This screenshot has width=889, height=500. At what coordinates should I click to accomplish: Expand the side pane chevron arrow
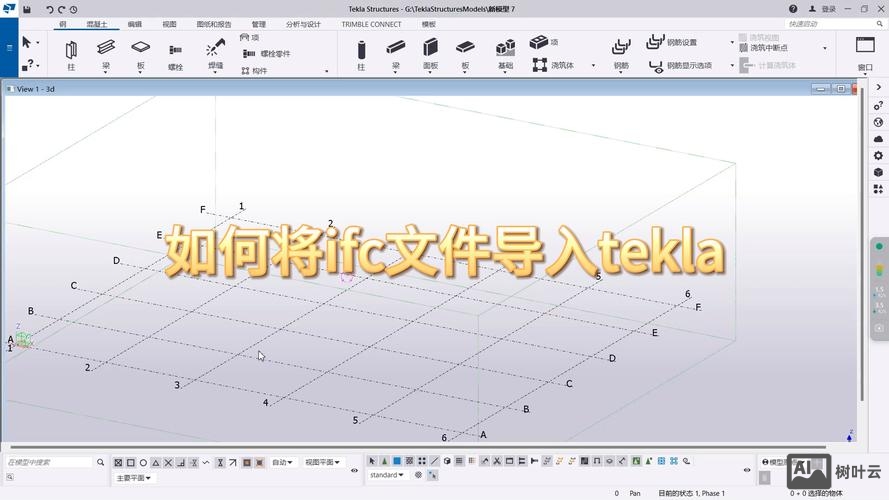(879, 87)
